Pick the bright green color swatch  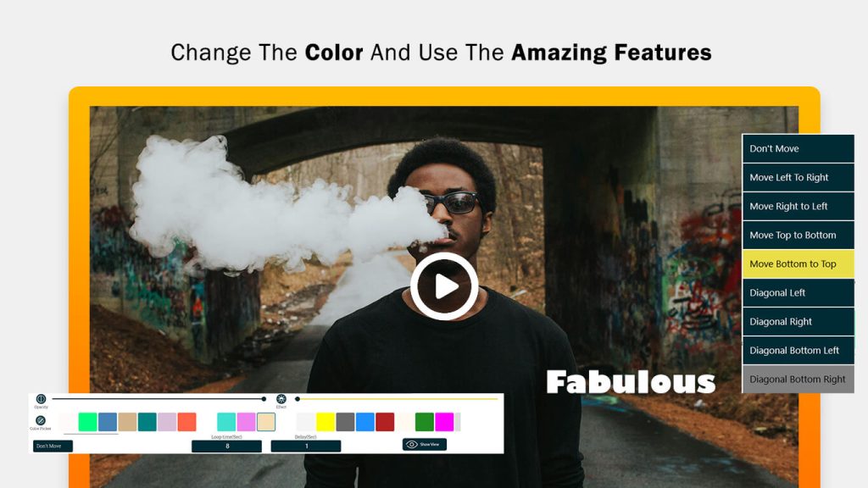[87, 422]
